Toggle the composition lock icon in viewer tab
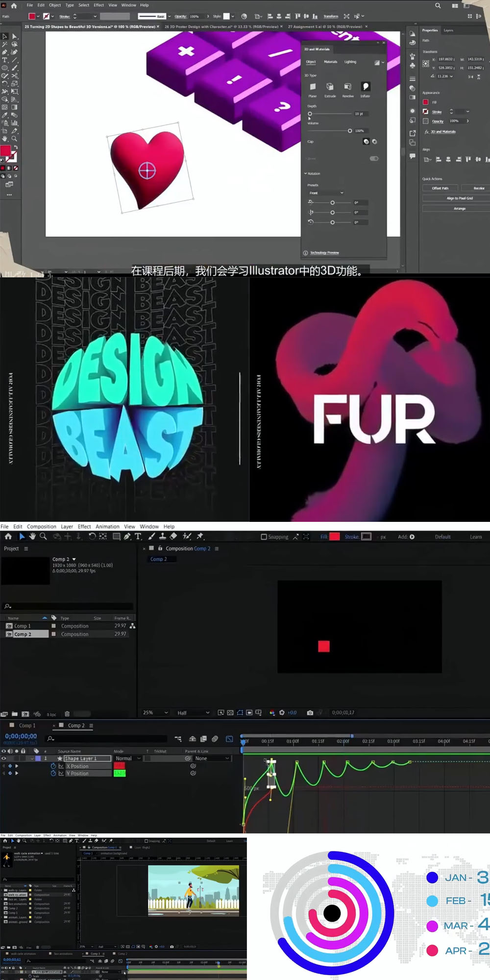This screenshot has height=980, width=490. point(160,548)
